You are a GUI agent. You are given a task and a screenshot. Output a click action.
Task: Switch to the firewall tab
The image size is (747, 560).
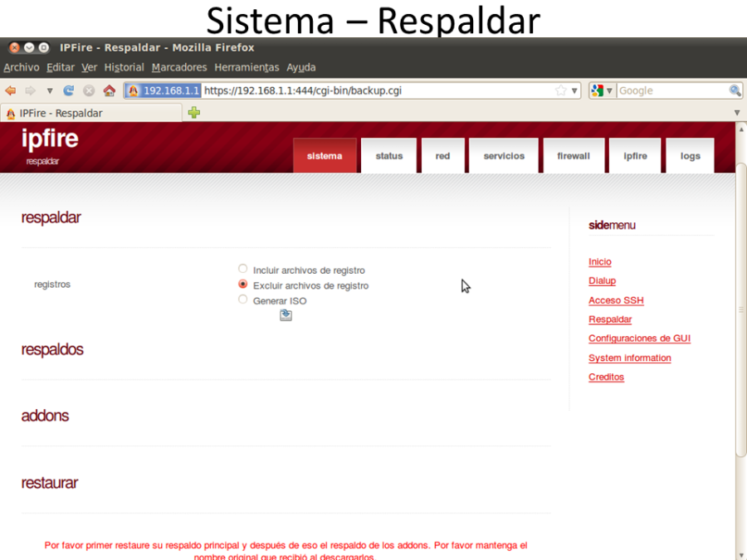(574, 155)
